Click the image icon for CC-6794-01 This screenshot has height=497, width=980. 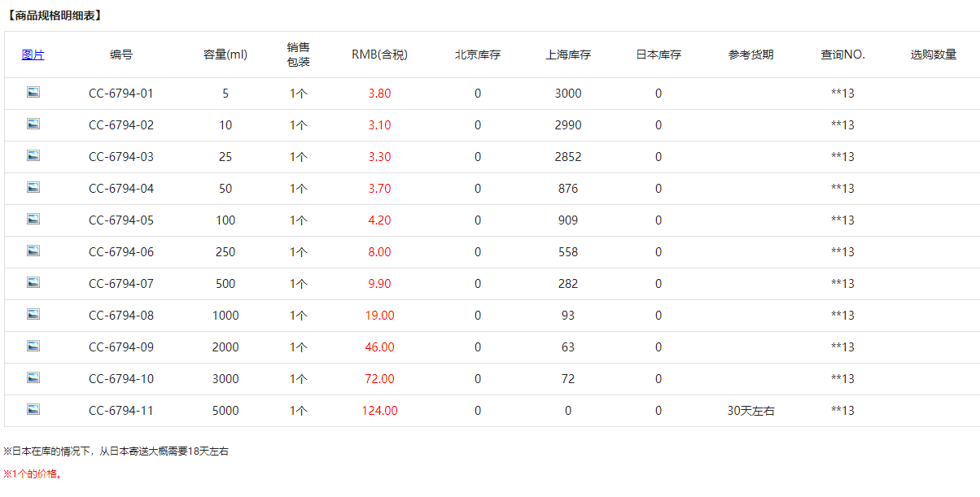(x=33, y=93)
